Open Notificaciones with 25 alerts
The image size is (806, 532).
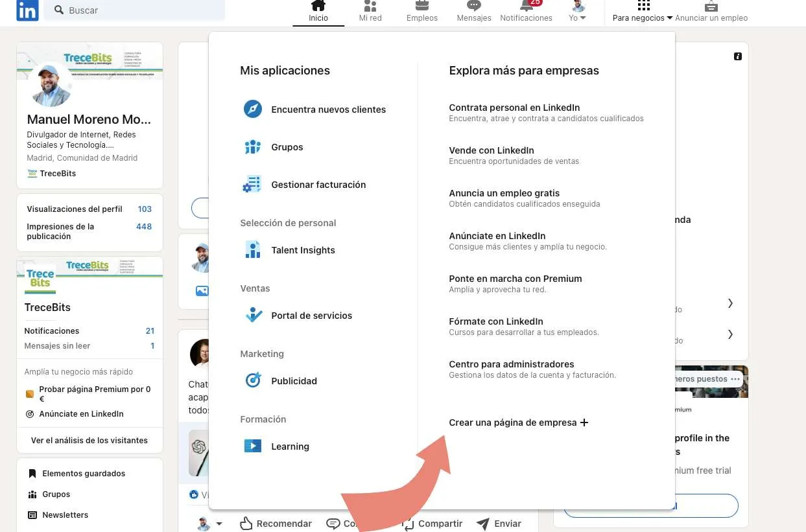coord(526,11)
